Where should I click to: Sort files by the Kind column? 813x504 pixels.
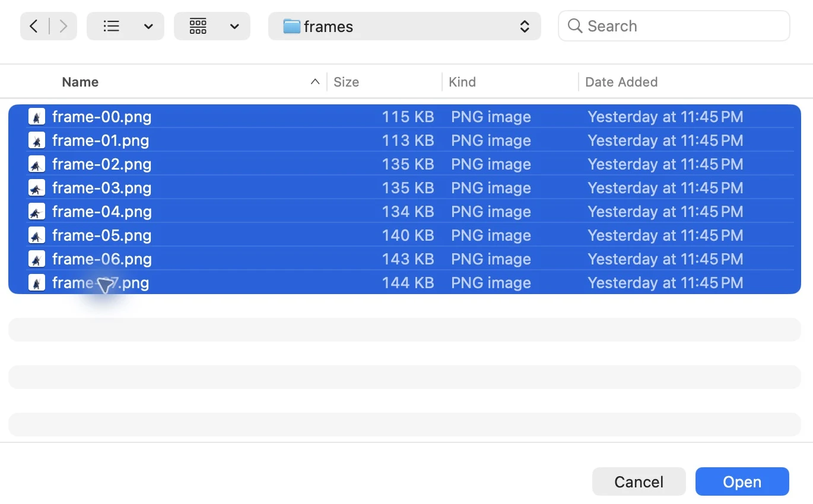(462, 82)
